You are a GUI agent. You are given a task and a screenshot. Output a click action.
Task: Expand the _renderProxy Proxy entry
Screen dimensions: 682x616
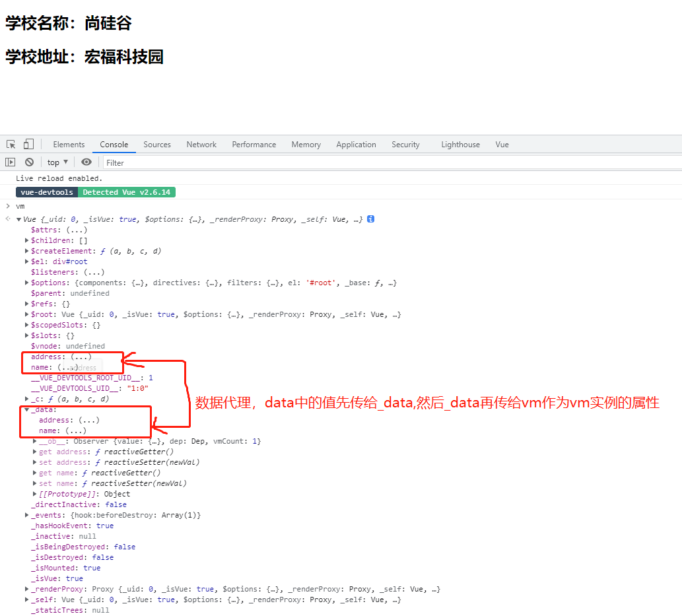coord(26,589)
